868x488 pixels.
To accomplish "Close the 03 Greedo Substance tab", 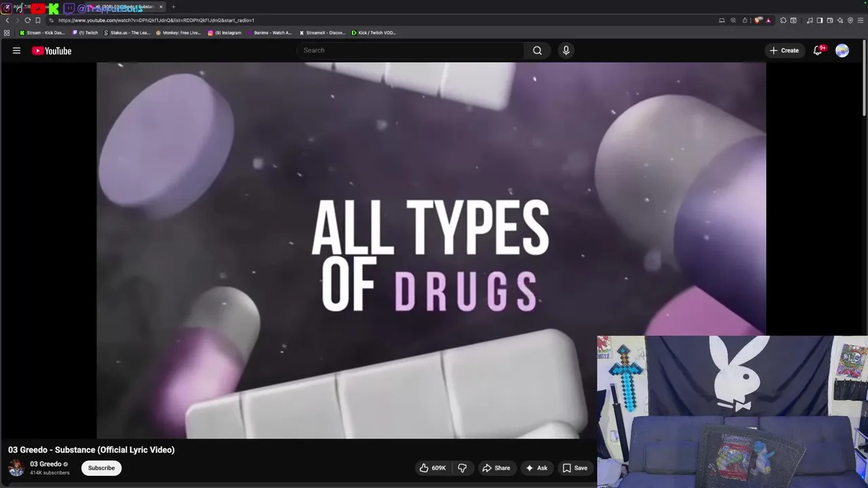I will coord(161,7).
